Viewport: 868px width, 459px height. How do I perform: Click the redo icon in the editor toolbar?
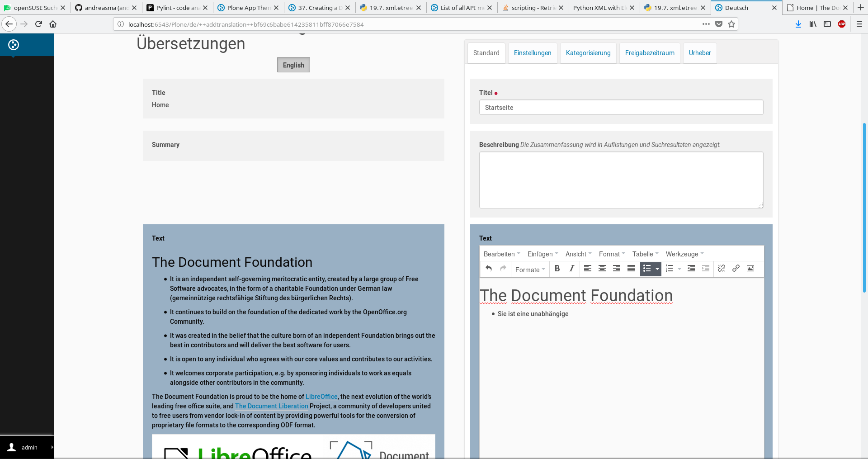pos(503,269)
